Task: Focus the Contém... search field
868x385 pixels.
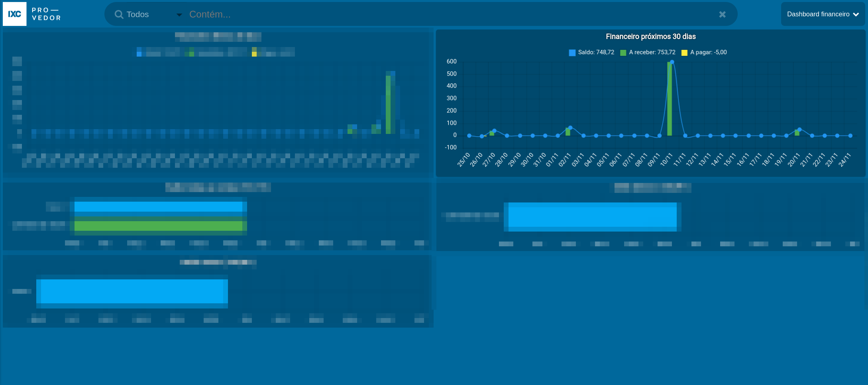Action: pos(450,14)
